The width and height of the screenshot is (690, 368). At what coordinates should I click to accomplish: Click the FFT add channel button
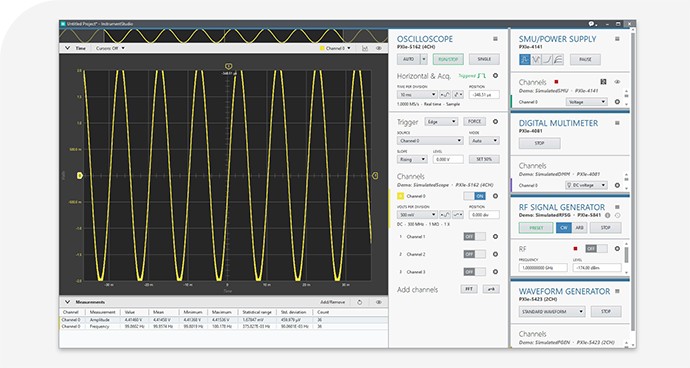(469, 289)
